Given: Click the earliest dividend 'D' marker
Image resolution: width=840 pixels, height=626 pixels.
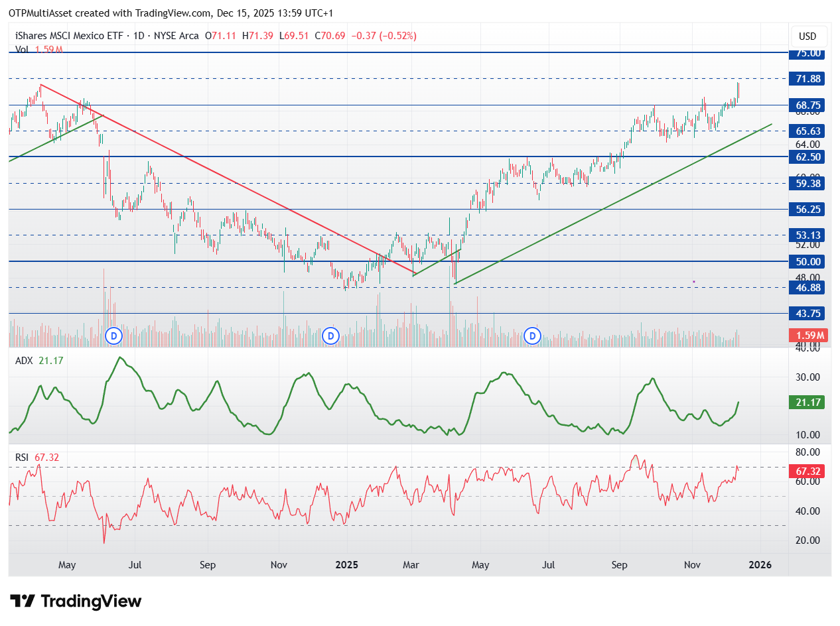Looking at the screenshot, I should (x=113, y=336).
